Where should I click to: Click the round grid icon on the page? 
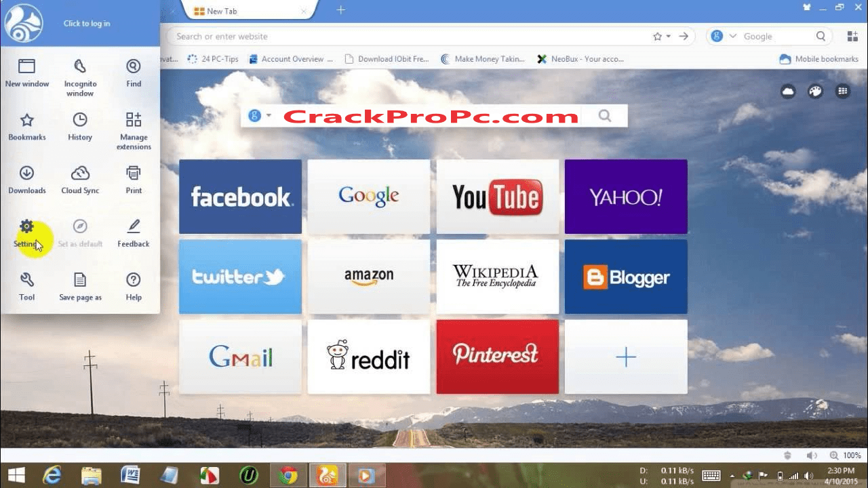click(x=843, y=91)
